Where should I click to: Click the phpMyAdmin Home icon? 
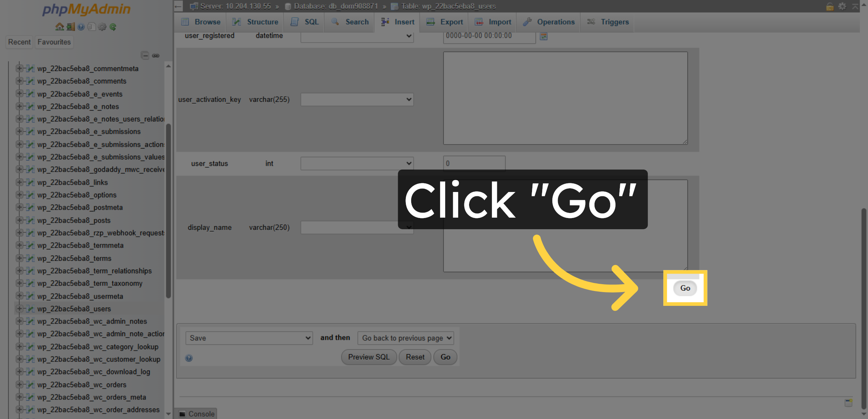(59, 27)
